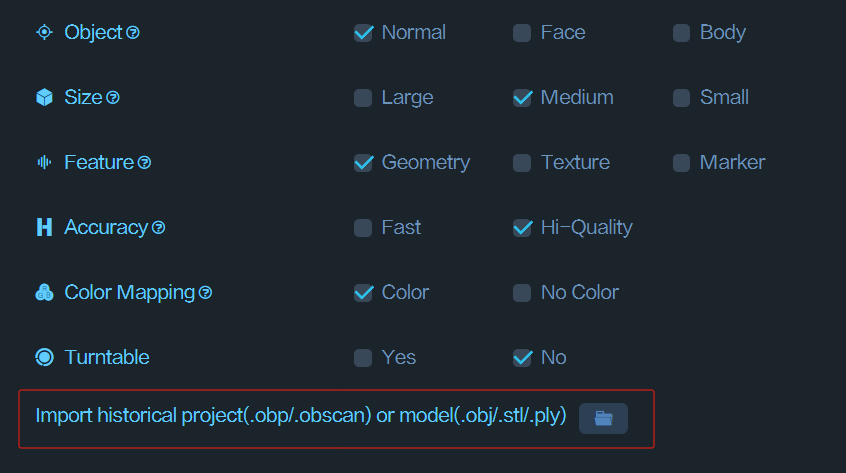The width and height of the screenshot is (846, 473).
Task: Click the Object crosshair icon
Action: point(44,32)
